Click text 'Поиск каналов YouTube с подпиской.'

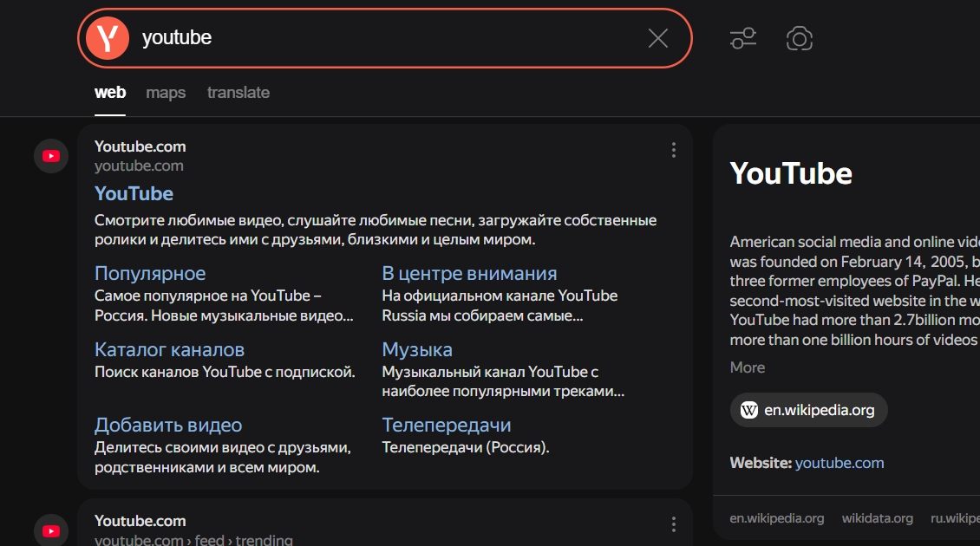point(225,372)
